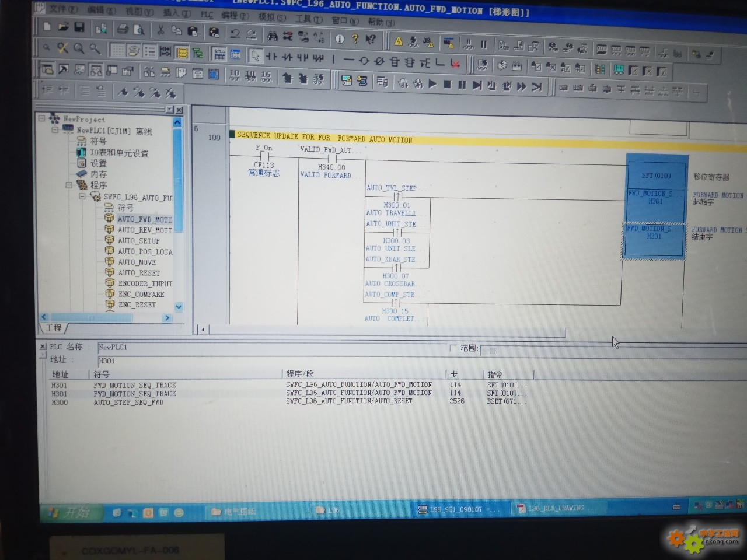Switch to the 工程 workspace tab
The width and height of the screenshot is (747, 560).
click(x=54, y=328)
